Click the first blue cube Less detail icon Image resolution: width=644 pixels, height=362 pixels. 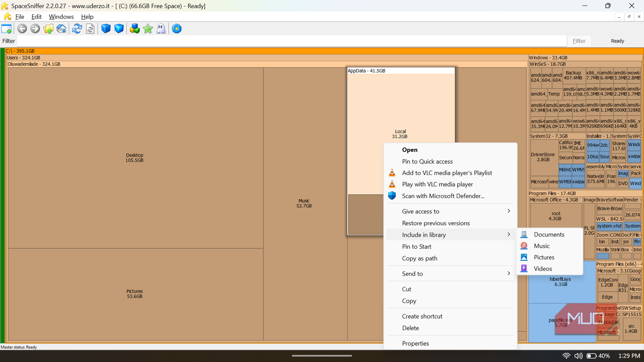coord(106,29)
